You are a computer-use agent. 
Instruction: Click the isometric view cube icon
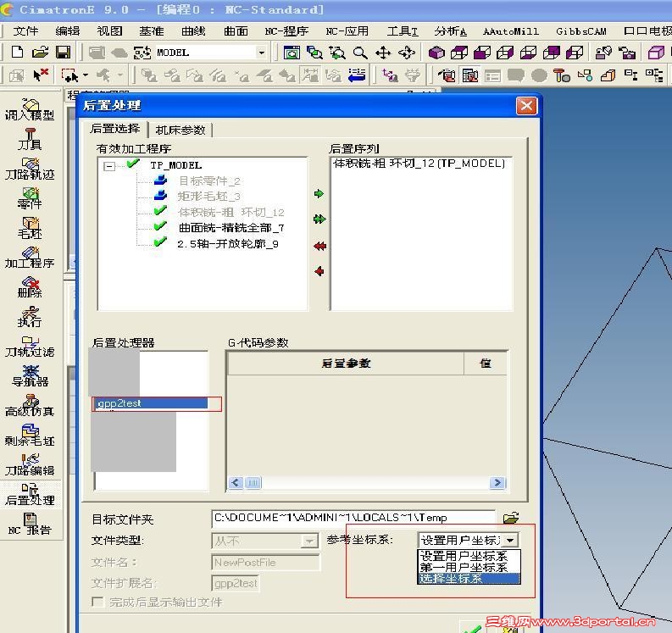[x=436, y=53]
